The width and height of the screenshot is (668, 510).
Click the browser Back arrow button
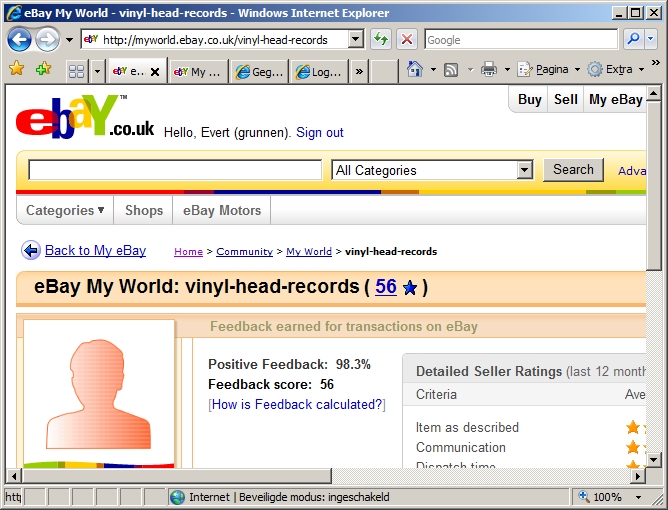(x=20, y=40)
